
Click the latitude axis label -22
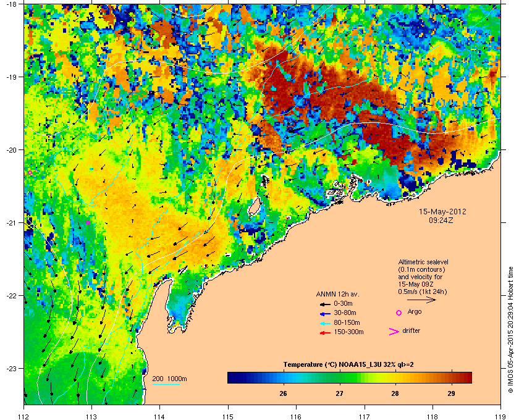tap(11, 296)
